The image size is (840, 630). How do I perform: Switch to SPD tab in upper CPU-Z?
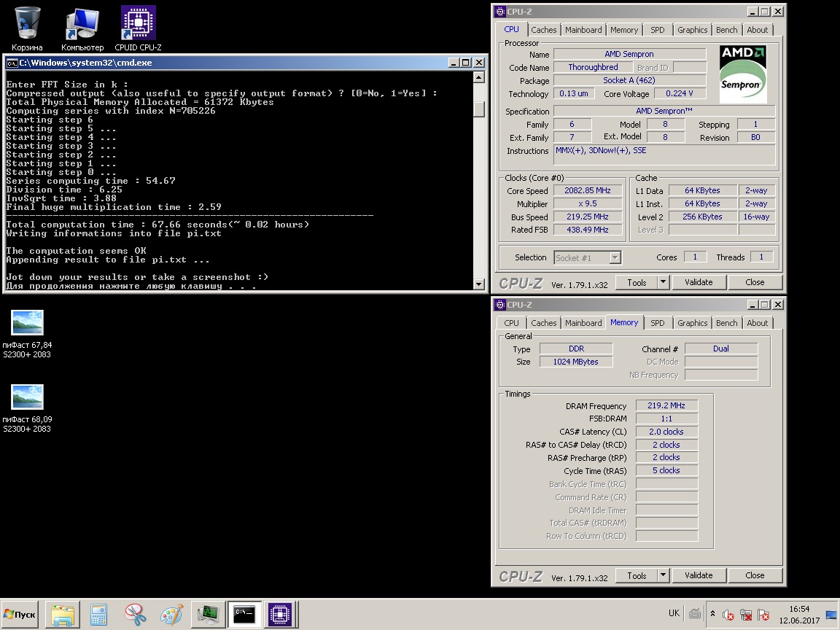(x=657, y=30)
